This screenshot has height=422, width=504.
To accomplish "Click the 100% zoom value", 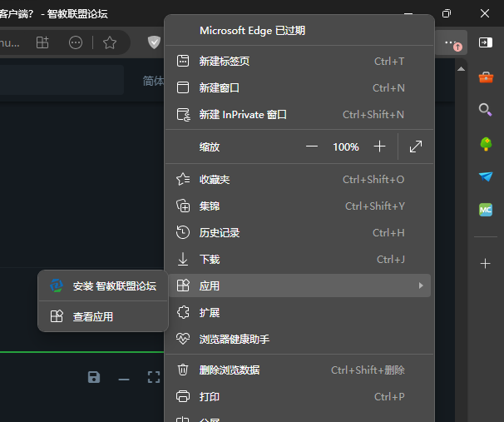I will (x=346, y=147).
